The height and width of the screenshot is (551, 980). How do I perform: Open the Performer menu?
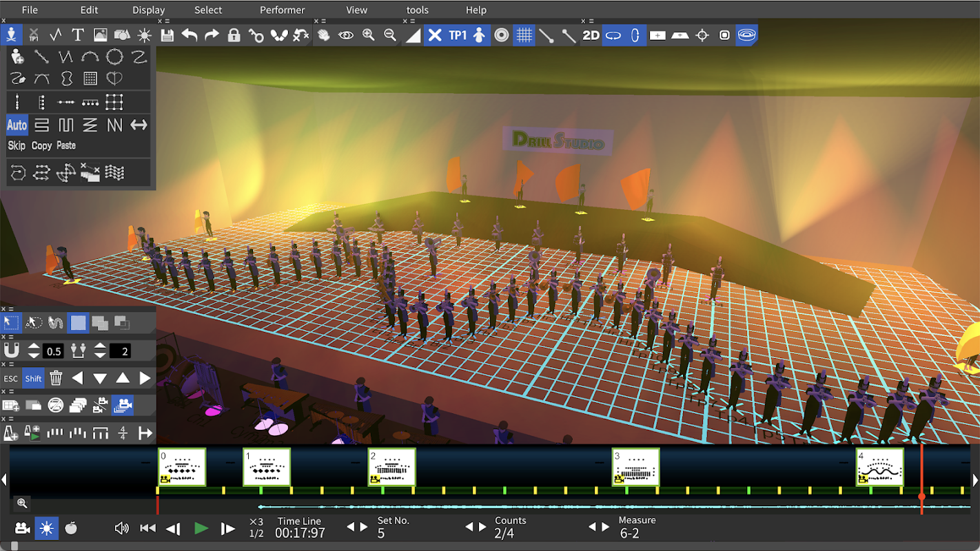283,10
